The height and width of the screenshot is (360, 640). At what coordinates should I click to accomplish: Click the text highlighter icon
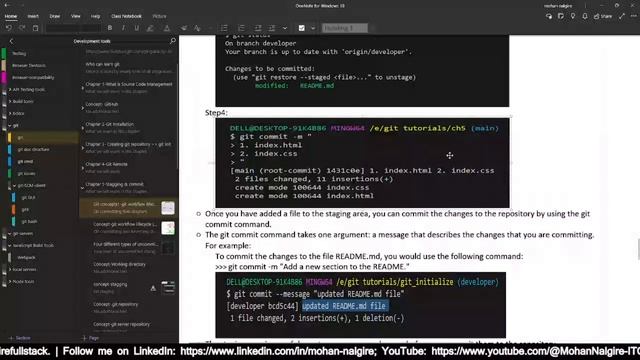(x=150, y=28)
